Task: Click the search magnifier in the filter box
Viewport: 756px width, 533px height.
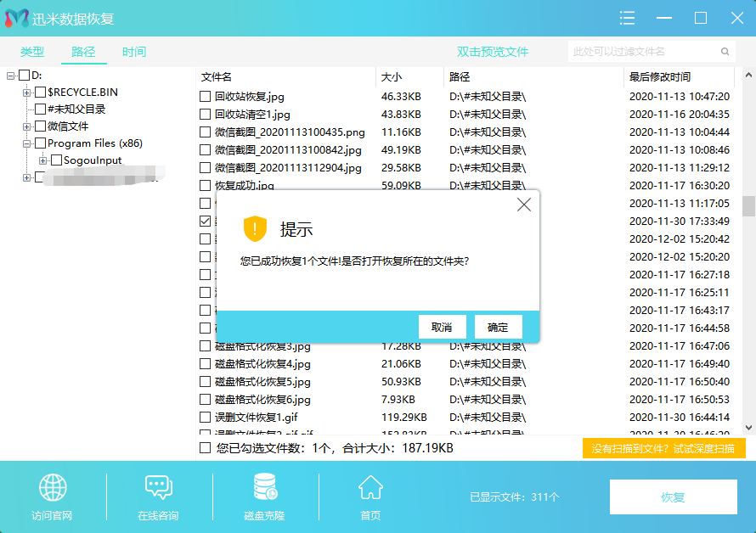Action: click(724, 51)
